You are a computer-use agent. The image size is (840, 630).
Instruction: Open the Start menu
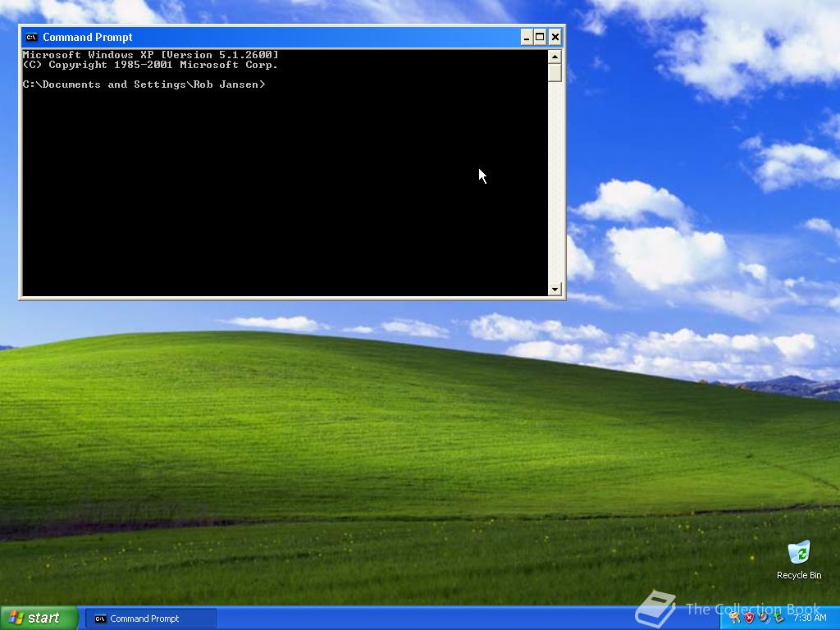click(x=39, y=618)
